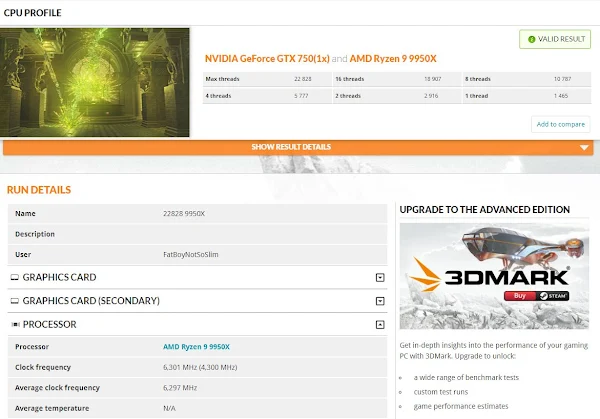Collapse the Processor section arrow
Screen dimensions: 600x419
380,324
